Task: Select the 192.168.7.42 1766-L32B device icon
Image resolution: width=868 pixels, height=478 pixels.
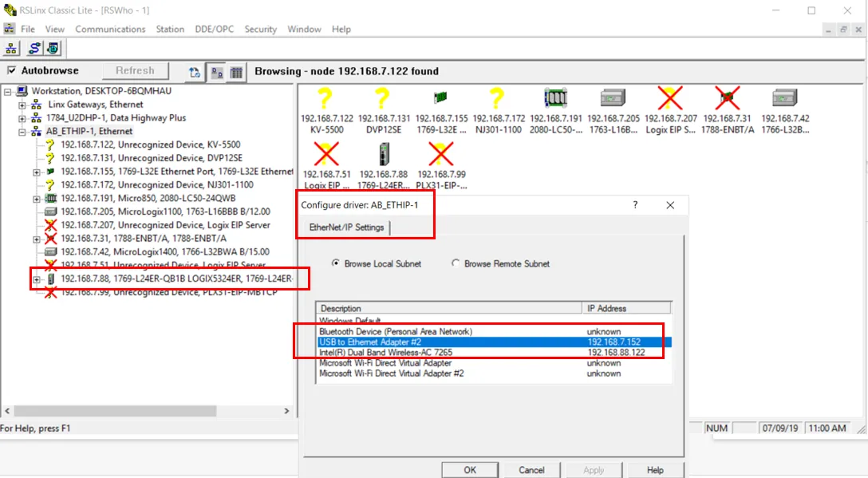Action: [784, 99]
